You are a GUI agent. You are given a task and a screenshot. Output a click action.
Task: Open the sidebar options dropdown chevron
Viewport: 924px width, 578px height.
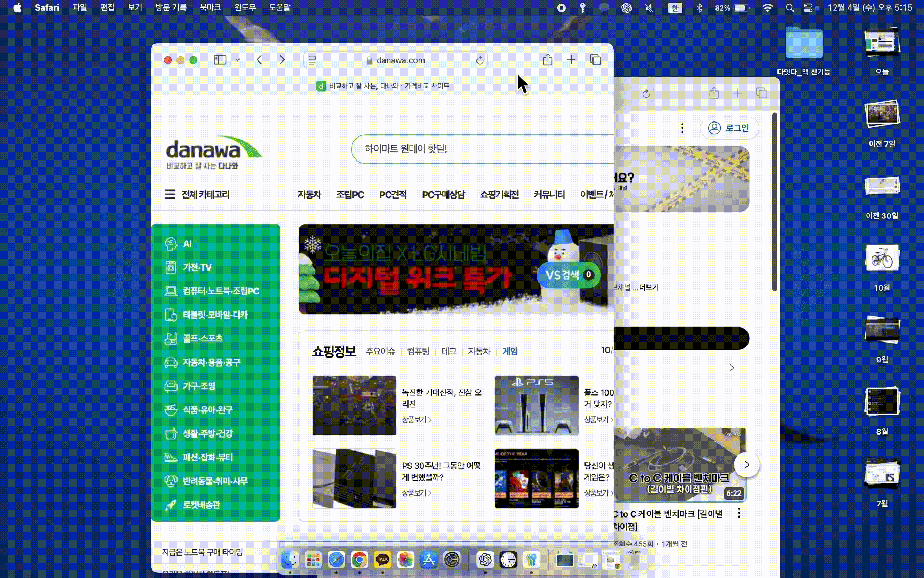click(x=238, y=60)
